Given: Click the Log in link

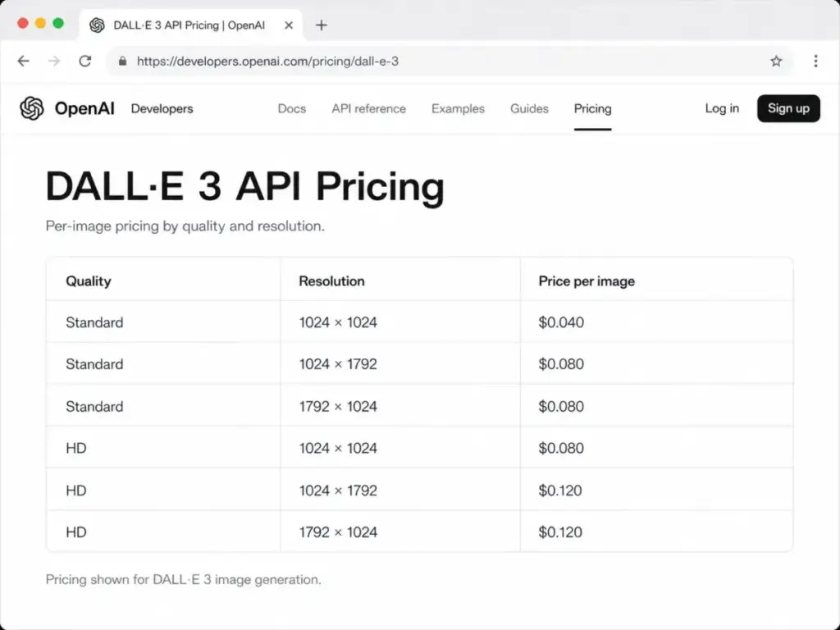Looking at the screenshot, I should pos(722,108).
